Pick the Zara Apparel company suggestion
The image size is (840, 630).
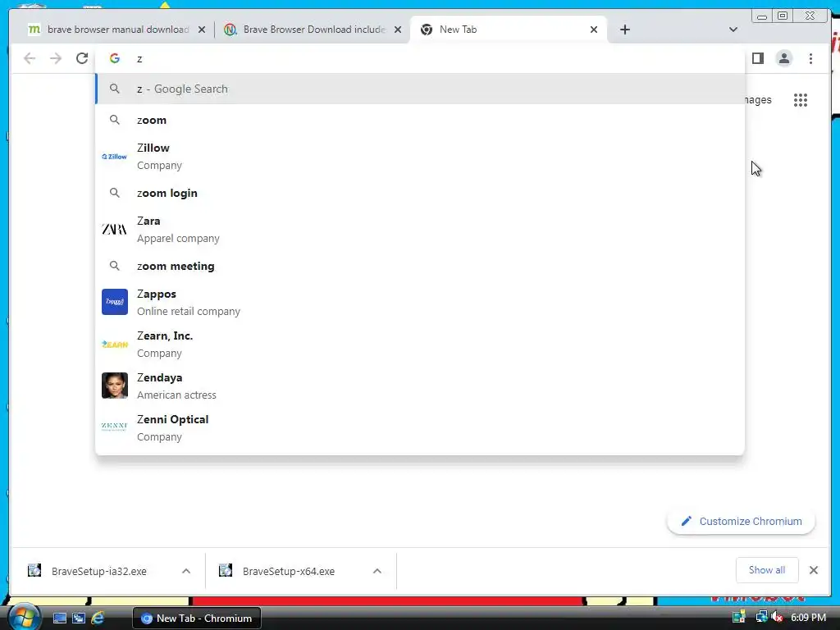(420, 230)
